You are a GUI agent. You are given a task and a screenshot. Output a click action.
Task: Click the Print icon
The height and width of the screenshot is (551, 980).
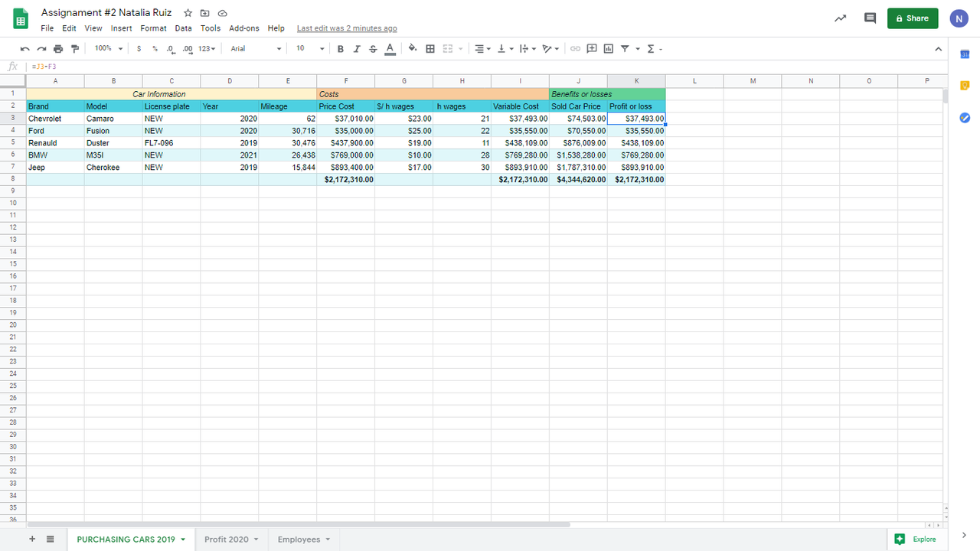tap(58, 48)
